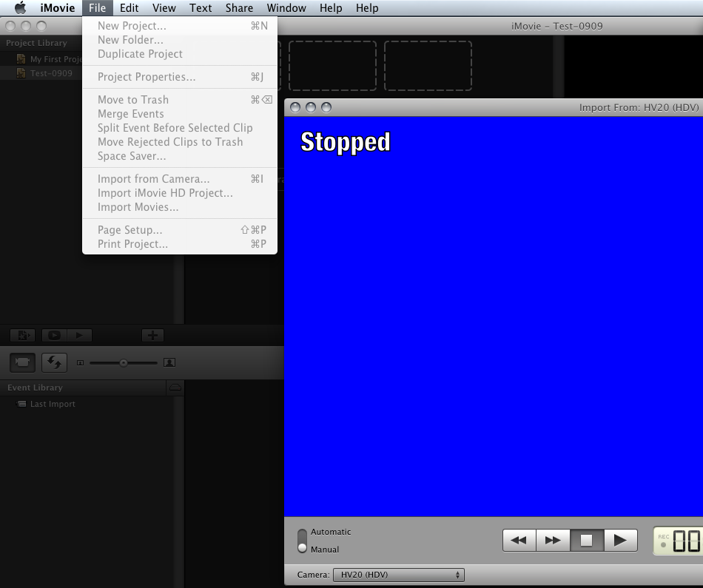Open the Apple menu
Viewport: 703px width, 588px height.
click(x=20, y=8)
